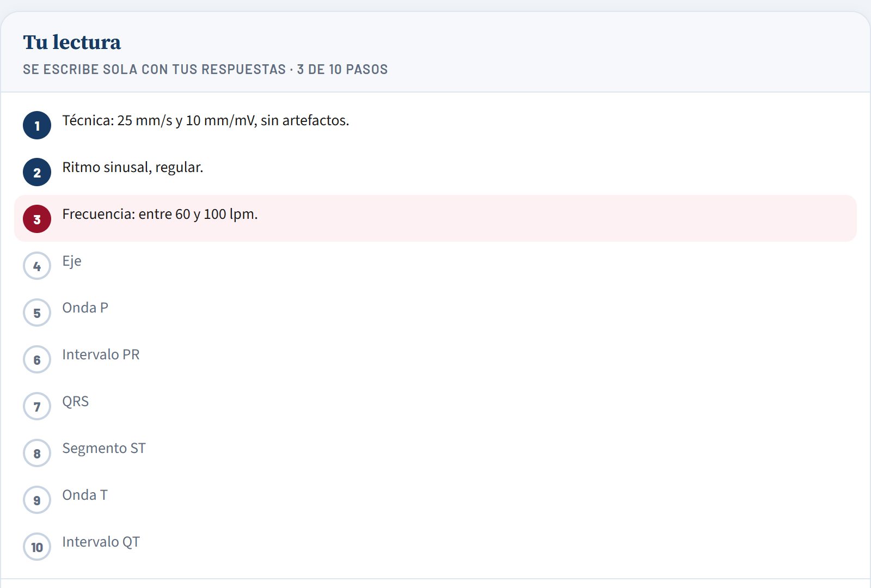Click the 'Intervalo PR' step label
The image size is (871, 588).
(x=101, y=354)
